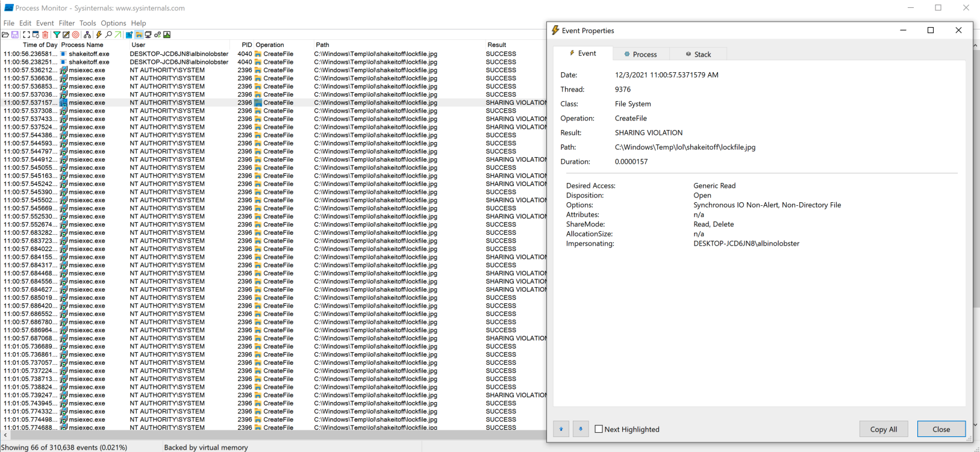The image size is (980, 452).
Task: Enable the Next Highlighted checkbox
Action: (599, 429)
